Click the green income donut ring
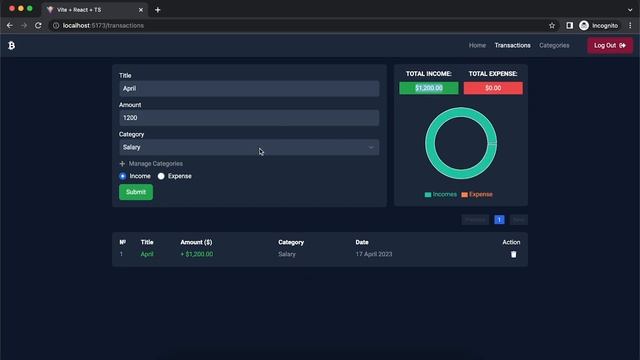Screen dimensions: 640x360 [x=430, y=143]
